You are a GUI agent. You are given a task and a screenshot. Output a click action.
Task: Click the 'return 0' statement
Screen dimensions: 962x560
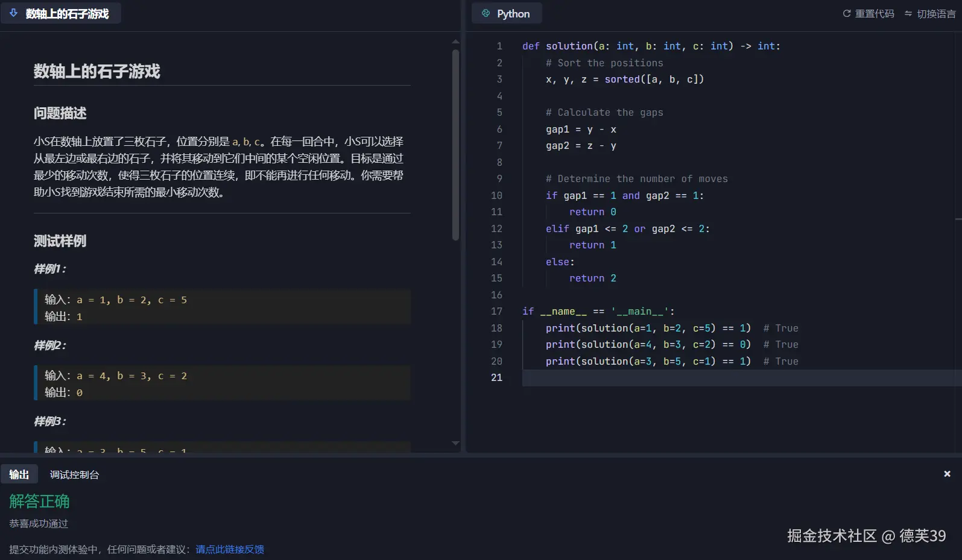coord(593,212)
